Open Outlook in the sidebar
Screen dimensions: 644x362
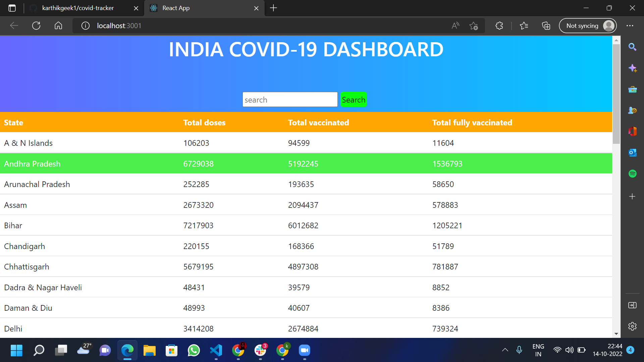pyautogui.click(x=632, y=153)
